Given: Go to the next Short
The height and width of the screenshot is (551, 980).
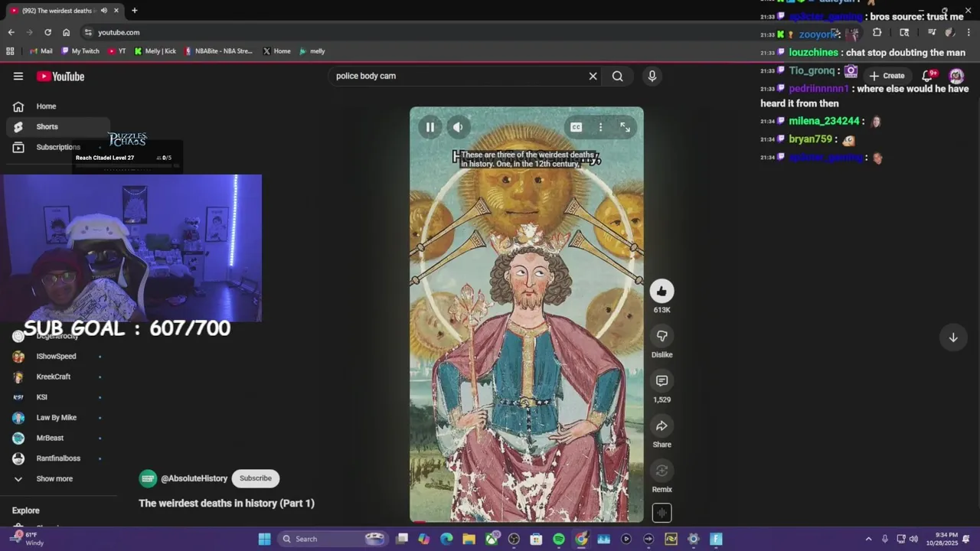Looking at the screenshot, I should click(x=953, y=337).
